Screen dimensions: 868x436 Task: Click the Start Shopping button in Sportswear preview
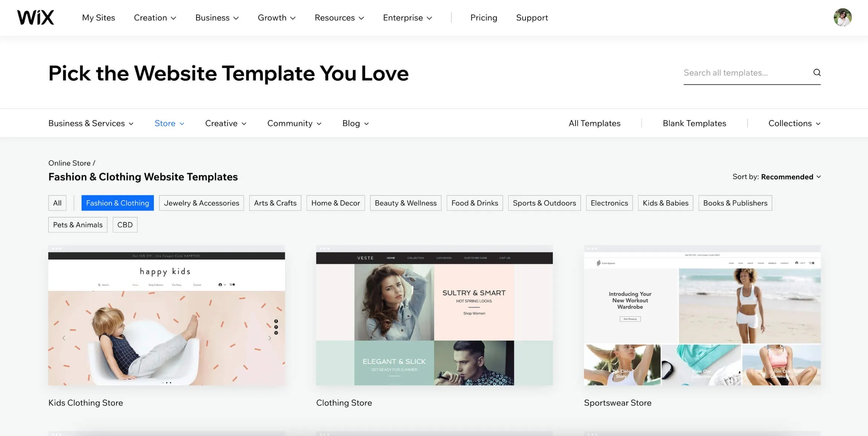click(629, 319)
